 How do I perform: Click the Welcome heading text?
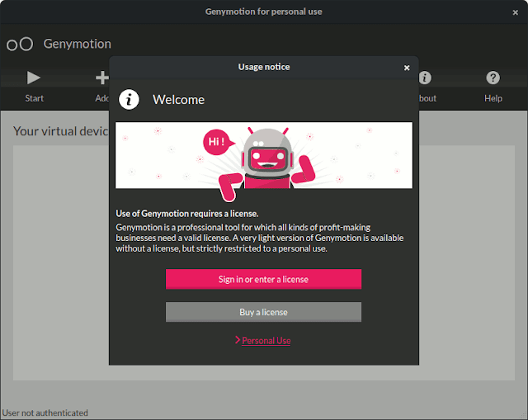(178, 100)
